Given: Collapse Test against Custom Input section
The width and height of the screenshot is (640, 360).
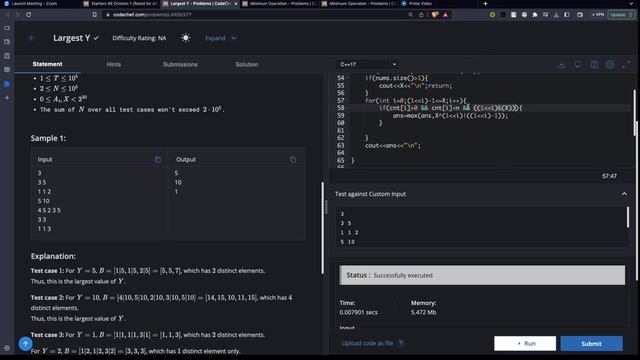Looking at the screenshot, I should pyautogui.click(x=624, y=194).
